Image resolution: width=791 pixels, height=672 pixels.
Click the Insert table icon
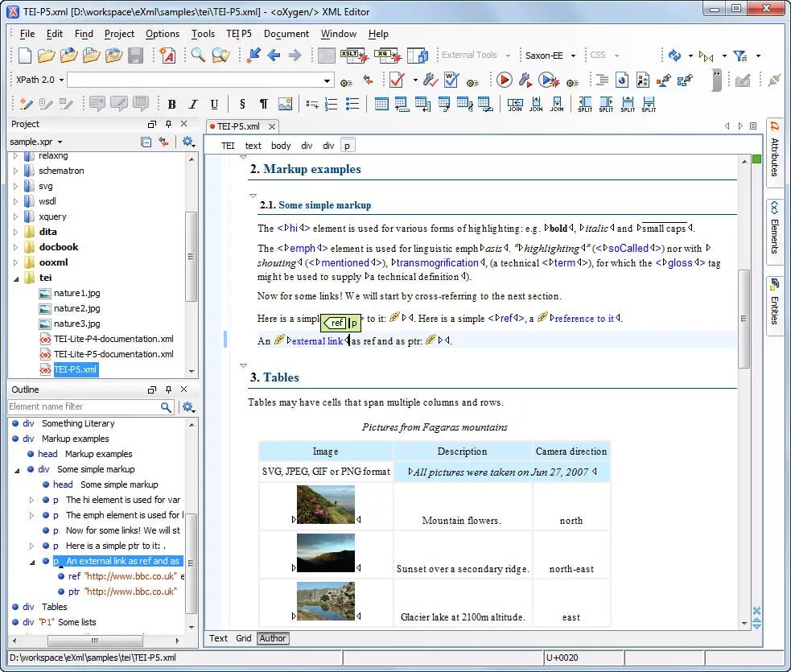pyautogui.click(x=381, y=105)
